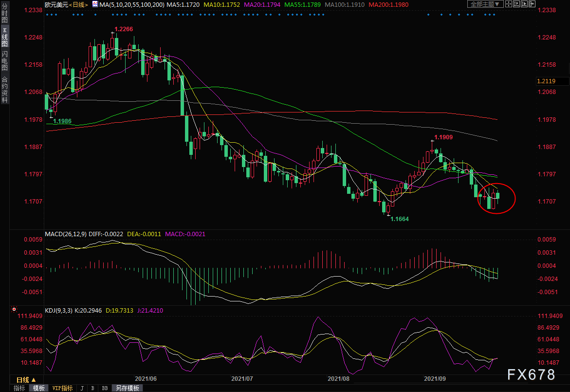The height and width of the screenshot is (392, 570).
Task: Click the chart playback icon with play arrow
Action: (x=524, y=4)
